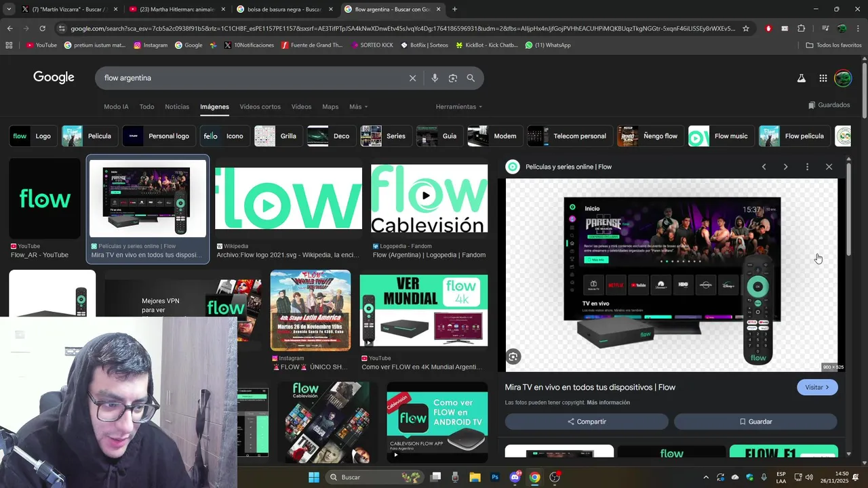The height and width of the screenshot is (488, 868).
Task: Click the Compartir button
Action: tap(587, 422)
